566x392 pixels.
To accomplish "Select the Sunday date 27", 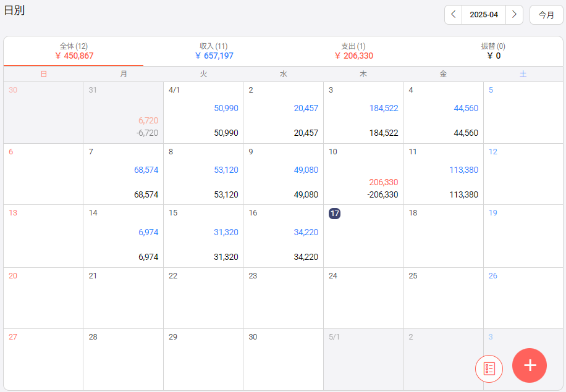I will tap(43, 359).
